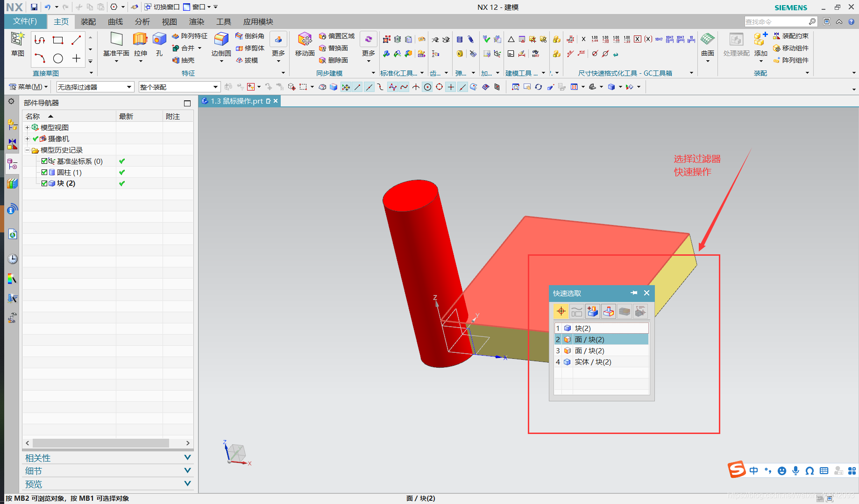This screenshot has height=504, width=859.
Task: Click 更多 in the 特征 group
Action: [278, 47]
